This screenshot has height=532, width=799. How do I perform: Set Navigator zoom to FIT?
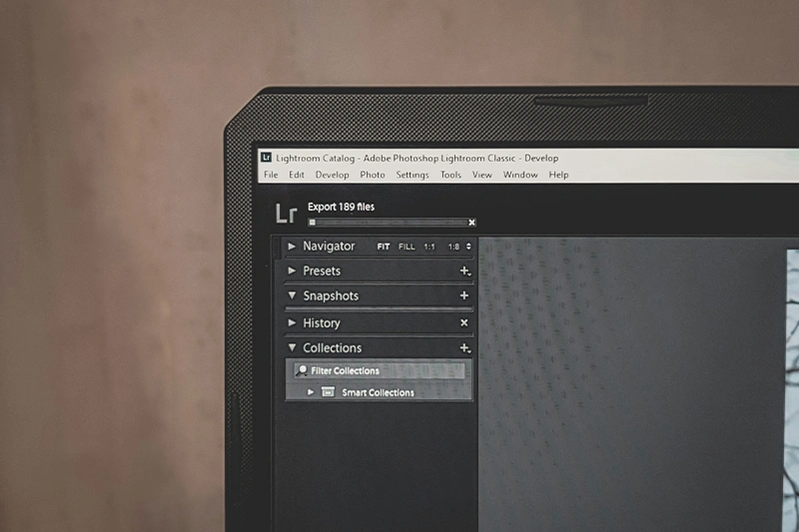[384, 247]
